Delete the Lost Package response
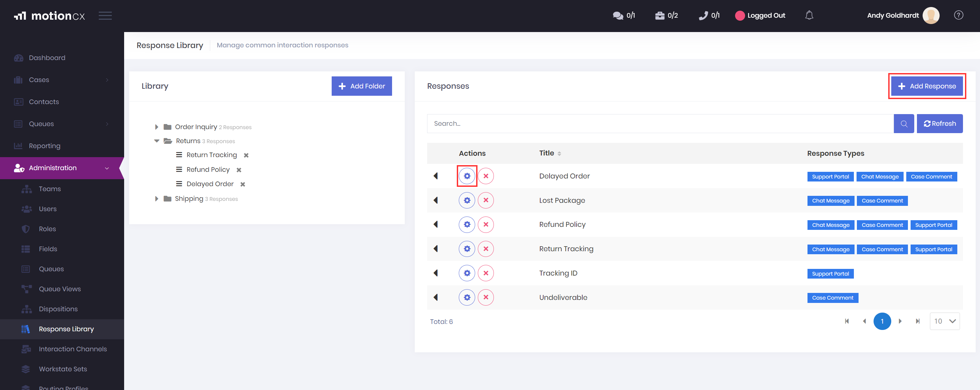The width and height of the screenshot is (980, 390). 486,201
